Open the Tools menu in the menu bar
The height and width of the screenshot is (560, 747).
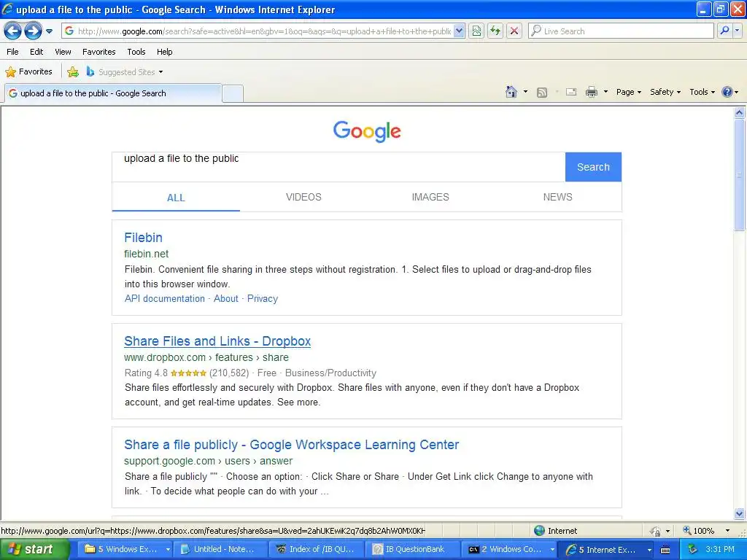pos(136,52)
